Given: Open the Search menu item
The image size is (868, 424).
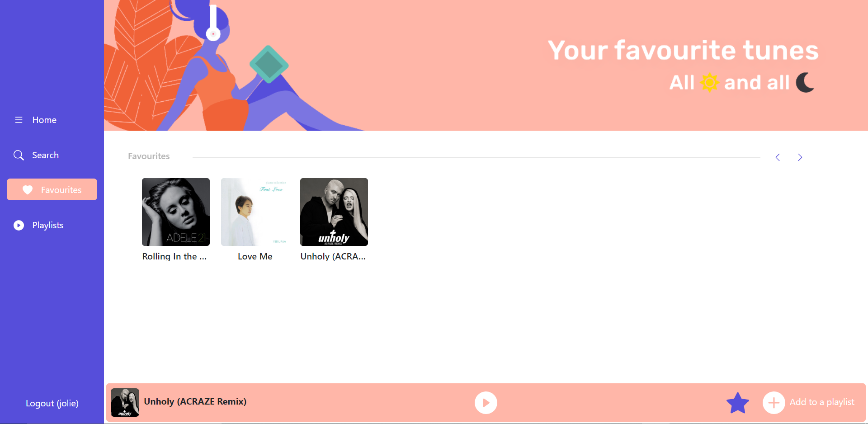Looking at the screenshot, I should coord(45,155).
